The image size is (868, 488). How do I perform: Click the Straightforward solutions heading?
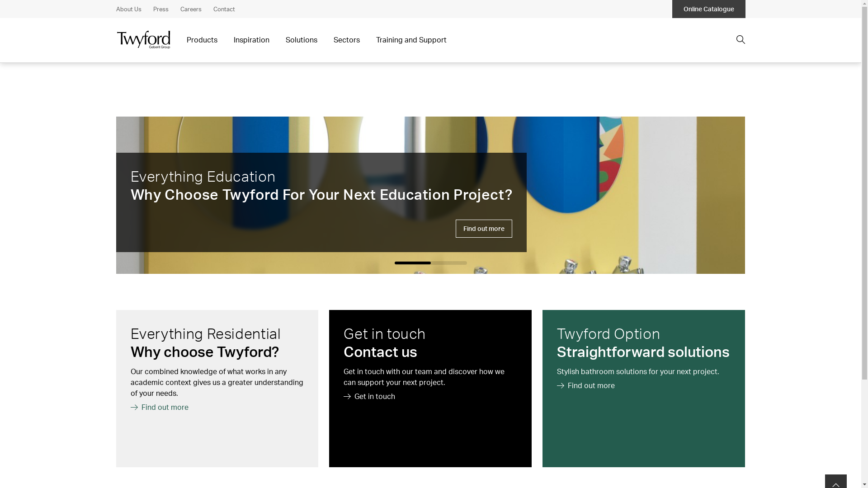pos(643,352)
